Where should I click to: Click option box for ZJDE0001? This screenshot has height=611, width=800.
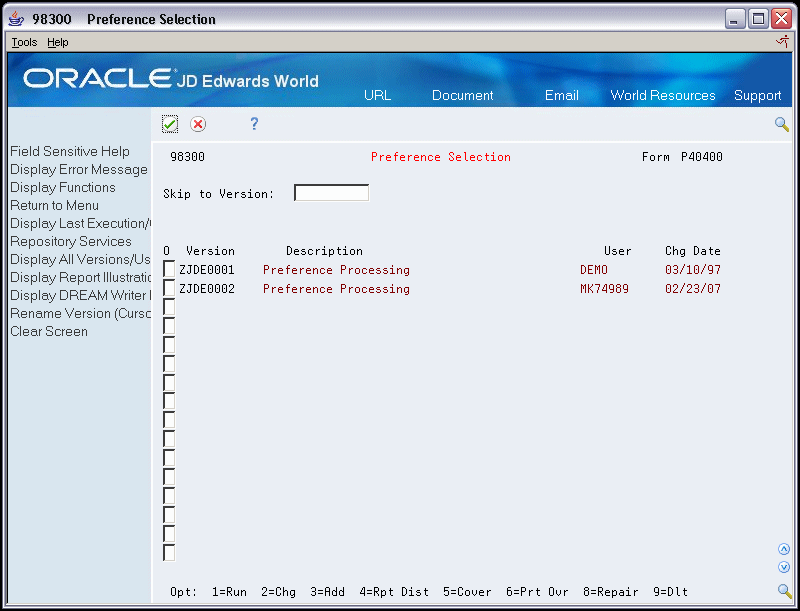tap(169, 269)
